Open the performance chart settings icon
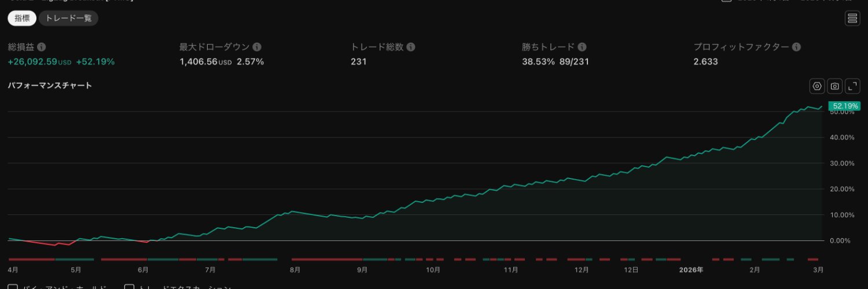868x289 pixels. pyautogui.click(x=817, y=86)
